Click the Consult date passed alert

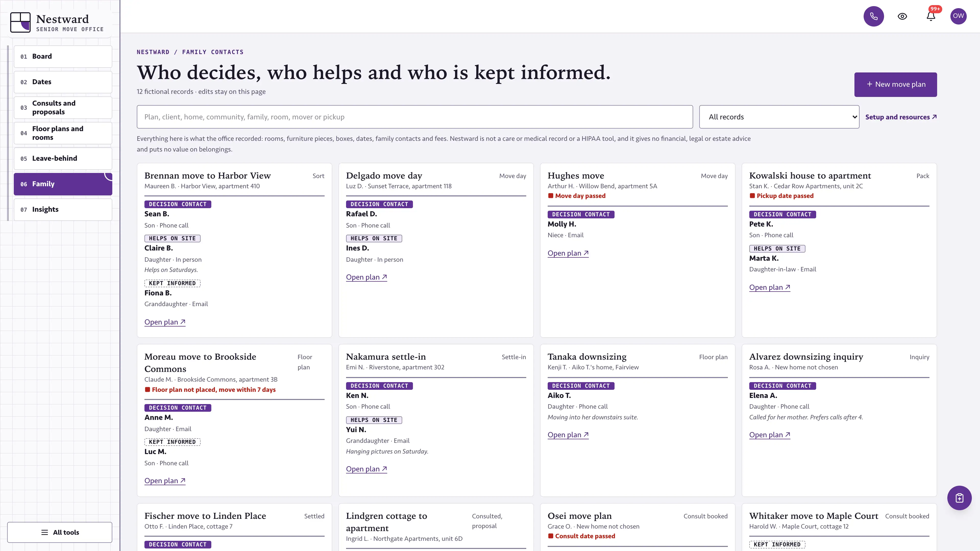[581, 536]
